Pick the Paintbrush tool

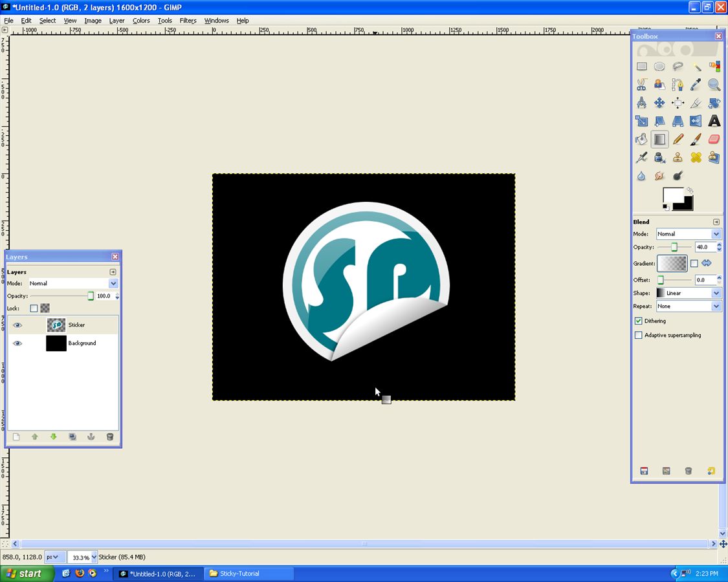coord(696,139)
